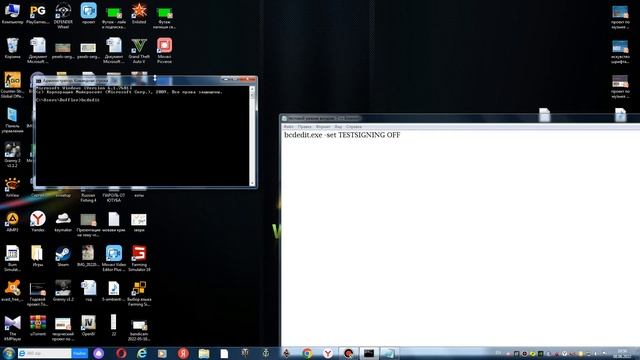
Task: Click the Command Prompt scrollbar down arrow
Action: [252, 183]
